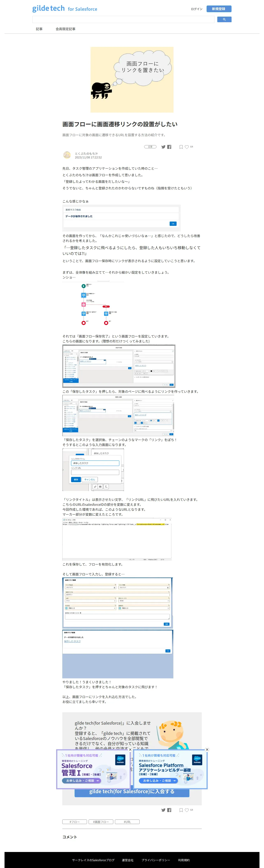The height and width of the screenshot is (868, 264).
Task: Close the right Salesforce Platform ad banner
Action: click(x=207, y=749)
